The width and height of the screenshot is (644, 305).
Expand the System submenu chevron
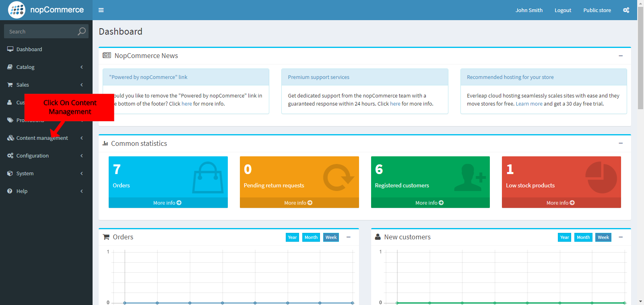(x=82, y=173)
